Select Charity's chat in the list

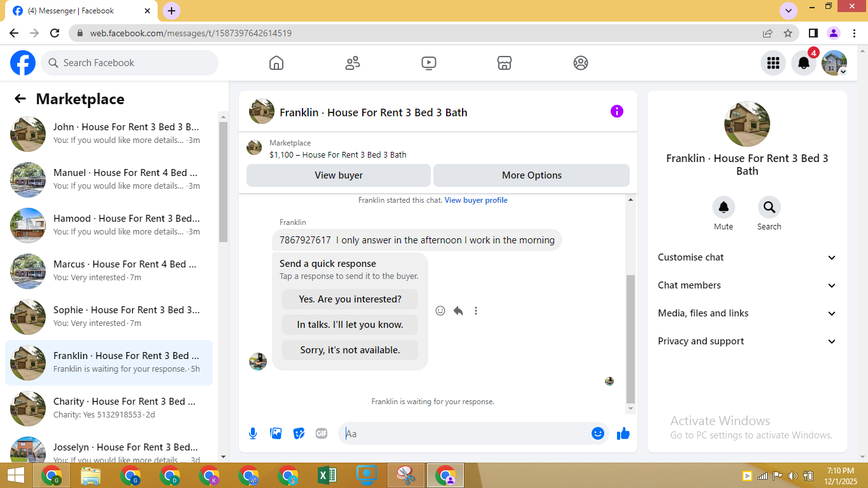point(109,409)
